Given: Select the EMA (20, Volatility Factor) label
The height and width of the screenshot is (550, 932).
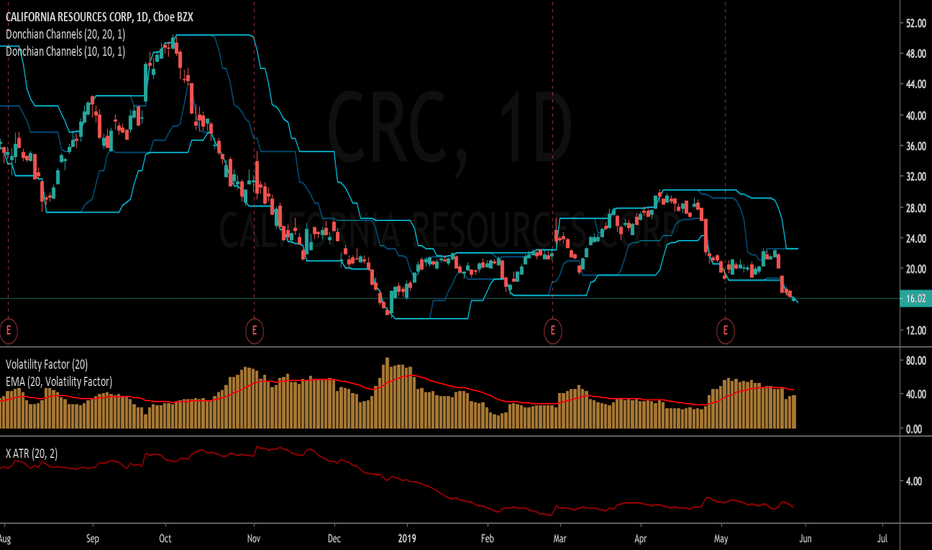Looking at the screenshot, I should point(59,382).
